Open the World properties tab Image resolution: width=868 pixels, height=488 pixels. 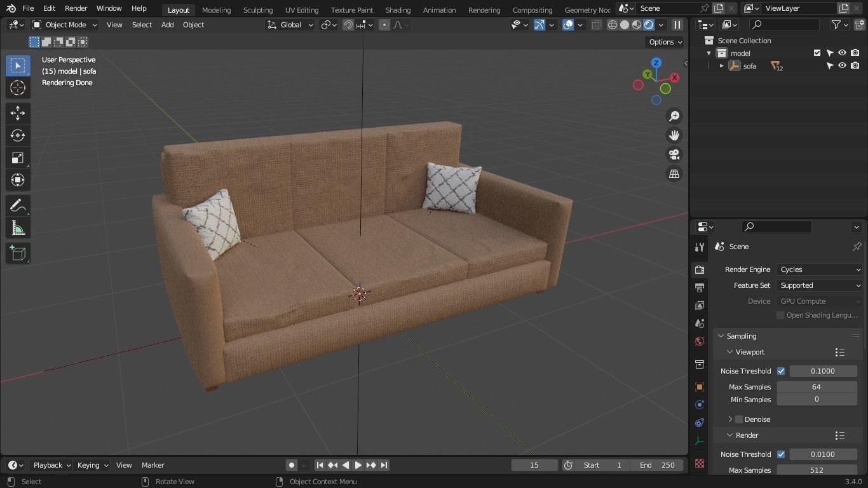[700, 341]
